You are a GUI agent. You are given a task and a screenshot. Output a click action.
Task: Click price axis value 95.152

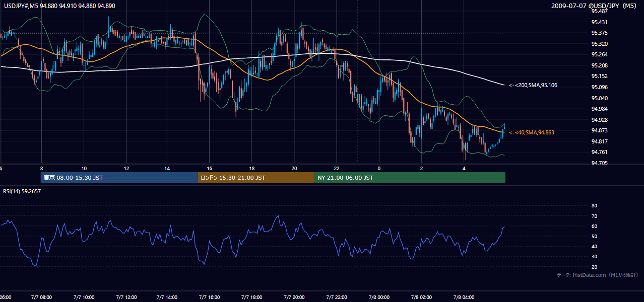pos(600,76)
